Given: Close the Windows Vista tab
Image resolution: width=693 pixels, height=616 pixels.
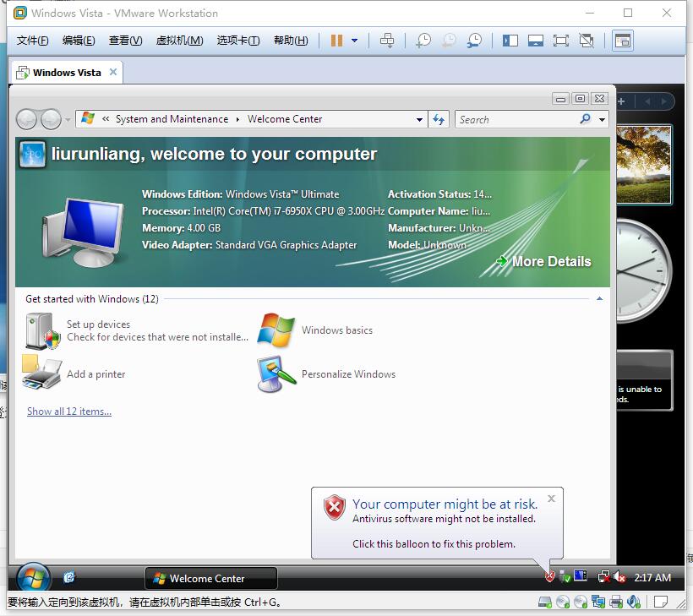Looking at the screenshot, I should tap(113, 72).
